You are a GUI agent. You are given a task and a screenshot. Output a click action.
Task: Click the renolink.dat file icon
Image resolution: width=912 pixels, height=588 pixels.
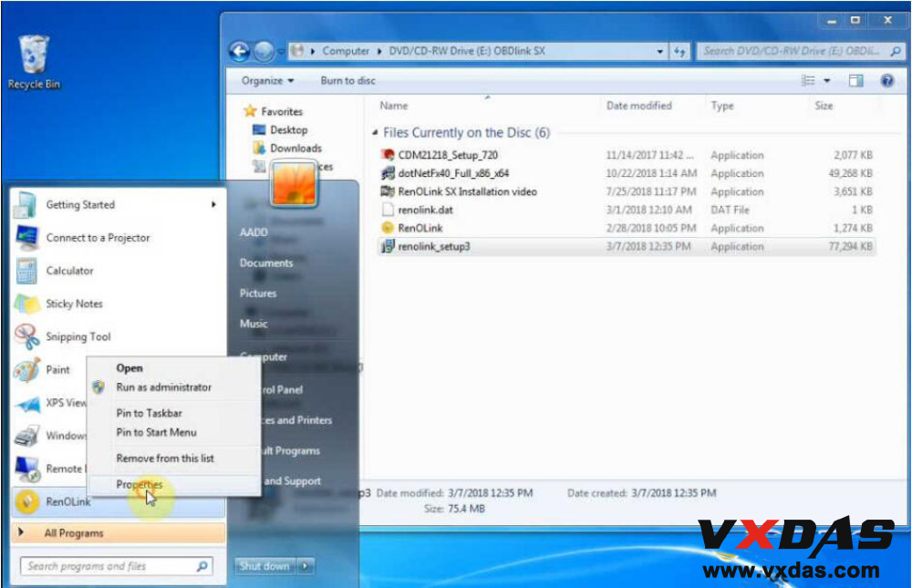[x=388, y=210]
